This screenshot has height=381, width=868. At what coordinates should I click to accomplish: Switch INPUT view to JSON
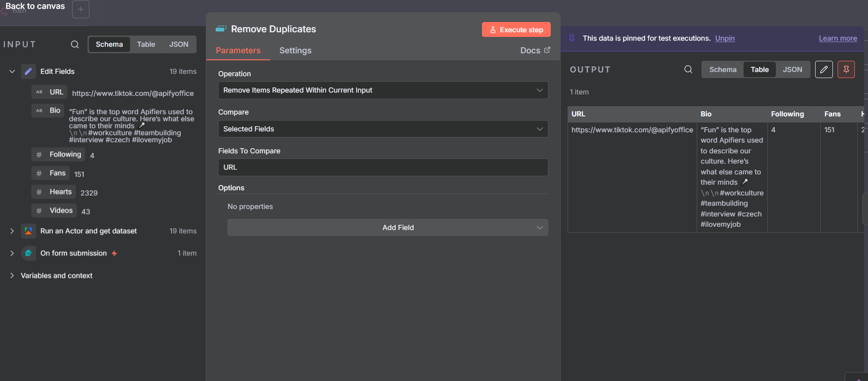pos(179,44)
